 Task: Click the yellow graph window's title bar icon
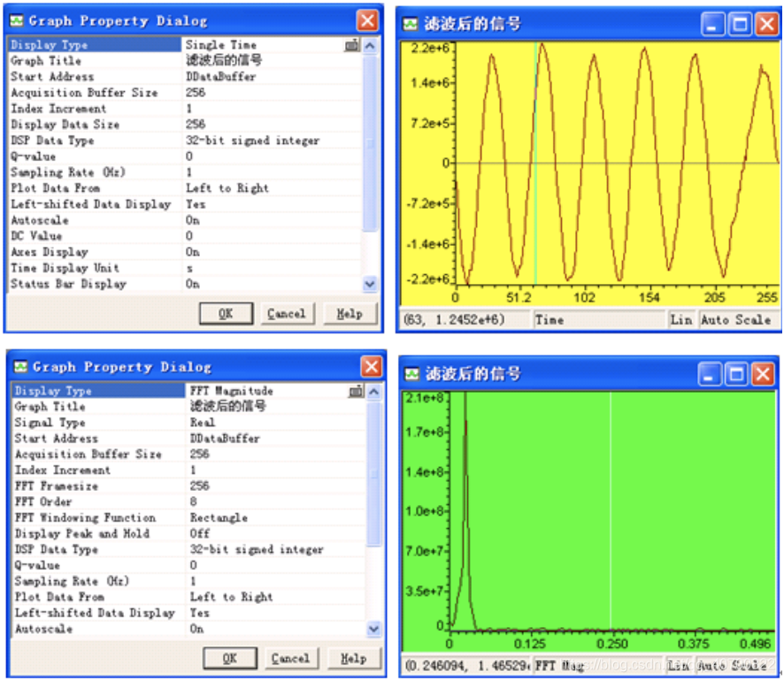[410, 24]
